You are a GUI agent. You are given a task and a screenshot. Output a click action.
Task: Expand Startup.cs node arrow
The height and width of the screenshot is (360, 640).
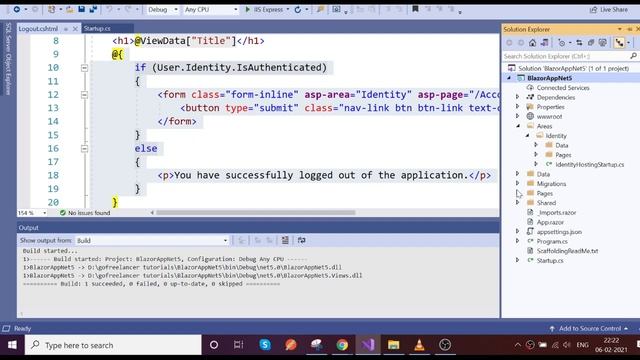pyautogui.click(x=518, y=260)
